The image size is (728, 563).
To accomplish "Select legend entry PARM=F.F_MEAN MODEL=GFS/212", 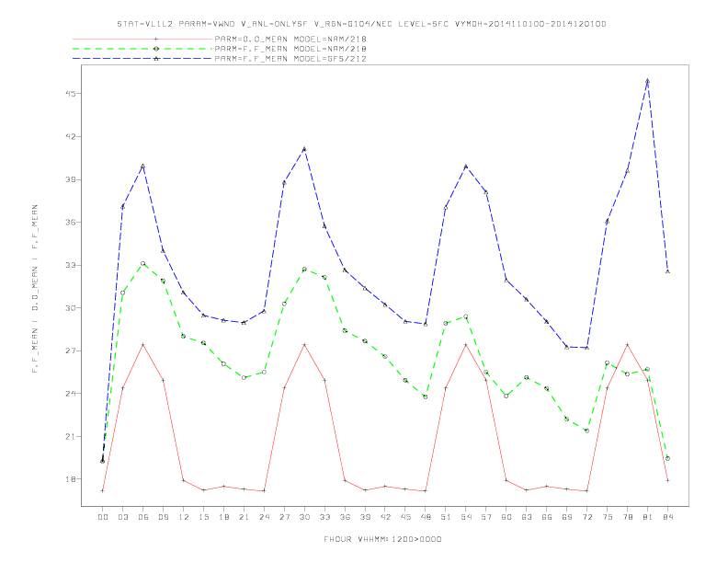I will click(x=290, y=59).
